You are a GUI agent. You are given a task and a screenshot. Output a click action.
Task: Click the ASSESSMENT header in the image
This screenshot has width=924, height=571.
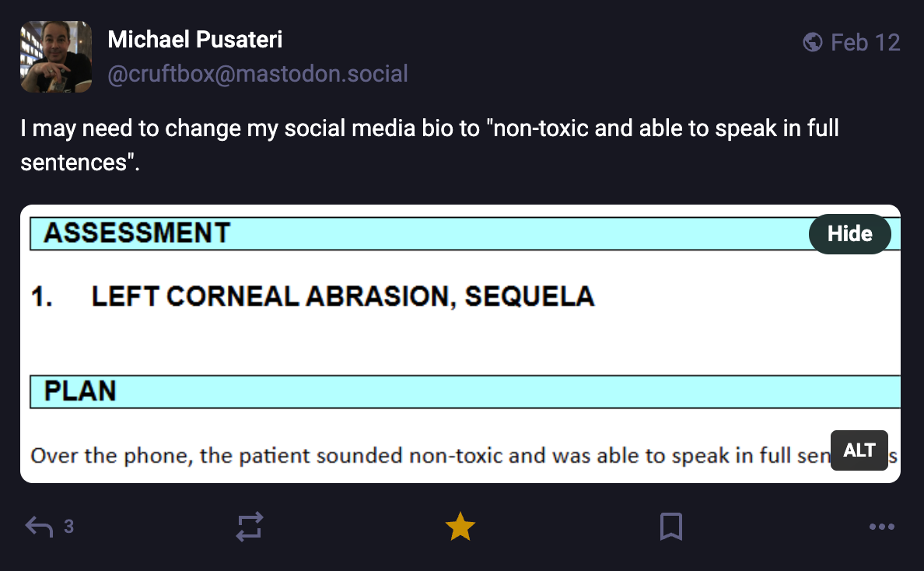137,233
